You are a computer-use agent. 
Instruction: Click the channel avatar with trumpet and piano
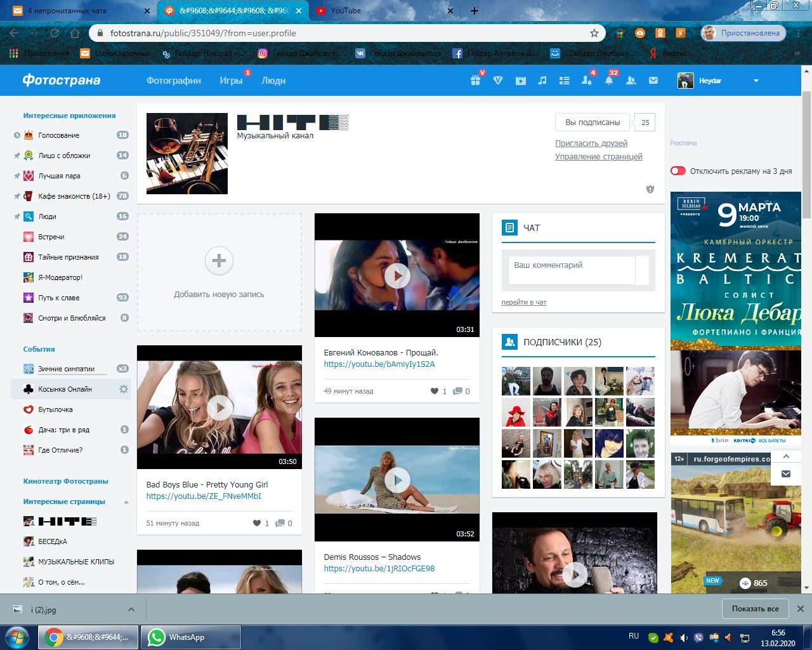click(187, 154)
